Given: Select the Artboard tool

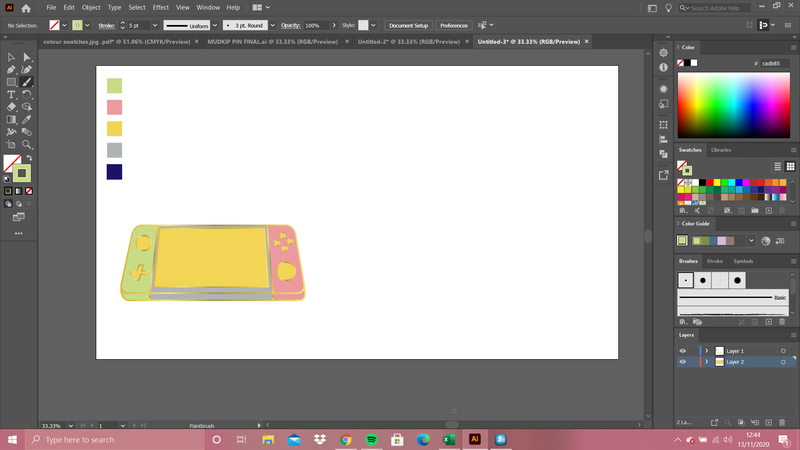Looking at the screenshot, I should [x=11, y=144].
